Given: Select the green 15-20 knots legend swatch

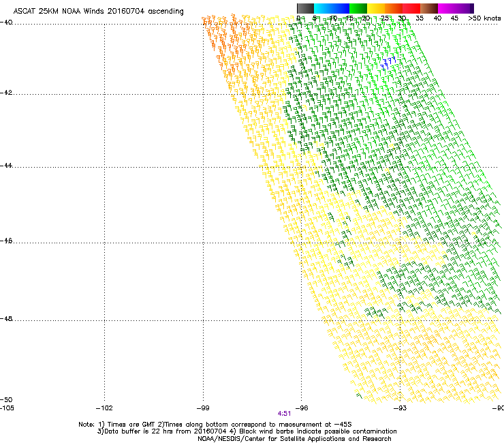Looking at the screenshot, I should pyautogui.click(x=358, y=8).
